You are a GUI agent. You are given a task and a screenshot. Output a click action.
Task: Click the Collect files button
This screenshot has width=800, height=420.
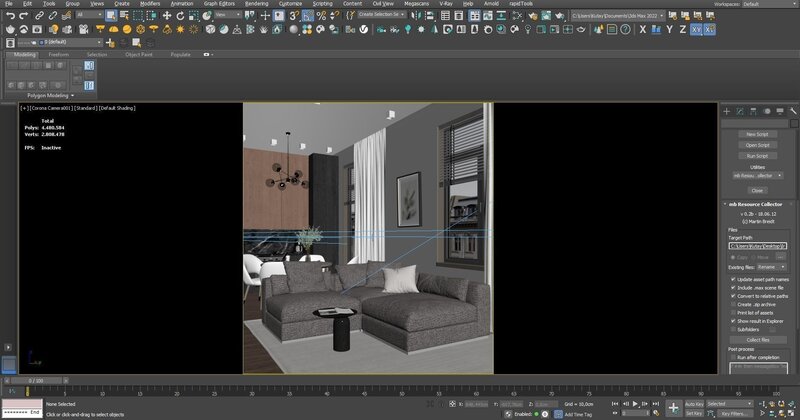pos(757,340)
